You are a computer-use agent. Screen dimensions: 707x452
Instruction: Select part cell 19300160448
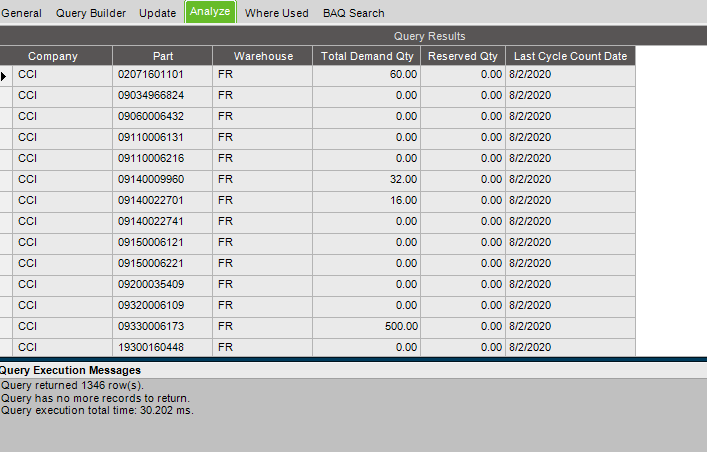(163, 347)
